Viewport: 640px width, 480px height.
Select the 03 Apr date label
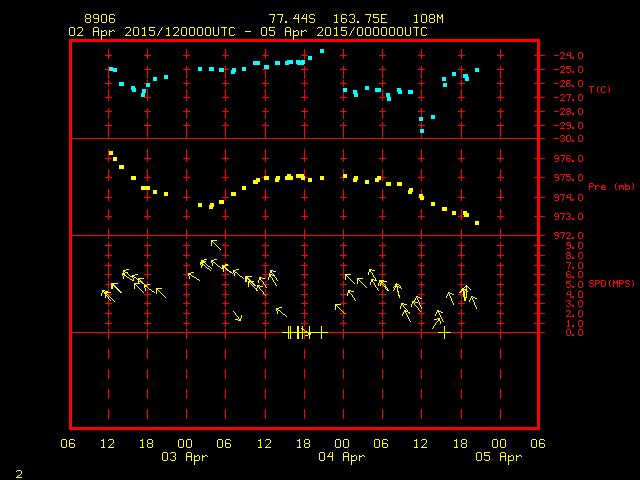pyautogui.click(x=185, y=457)
